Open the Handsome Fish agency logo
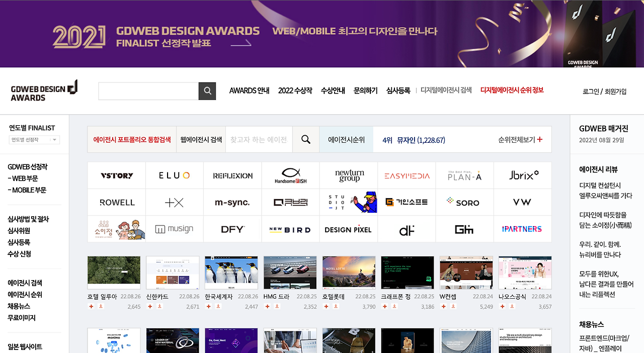The width and height of the screenshot is (644, 353). (291, 175)
